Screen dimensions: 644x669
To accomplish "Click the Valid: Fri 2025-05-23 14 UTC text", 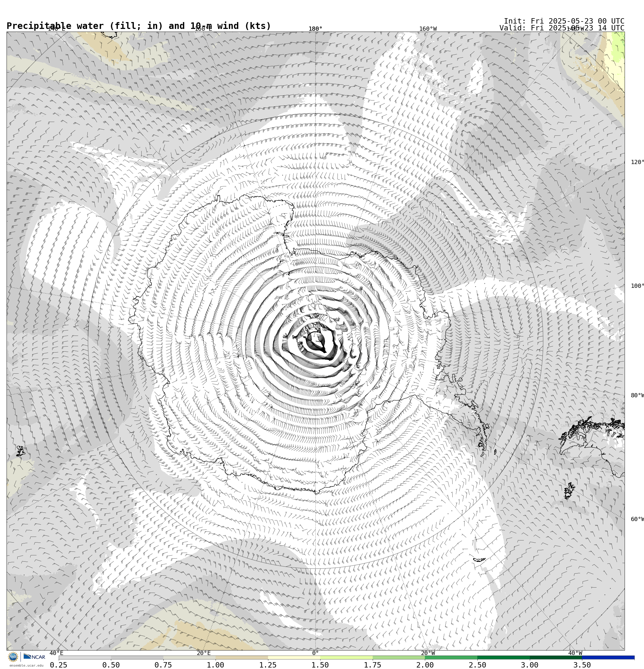I will (562, 28).
